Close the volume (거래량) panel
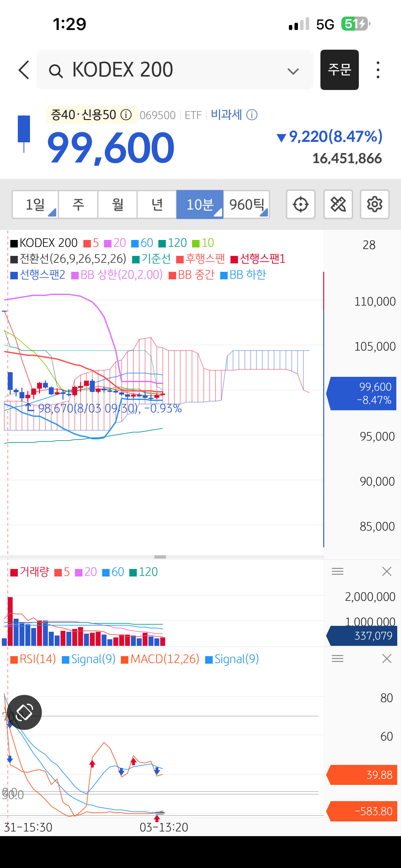The width and height of the screenshot is (401, 868). tap(387, 571)
